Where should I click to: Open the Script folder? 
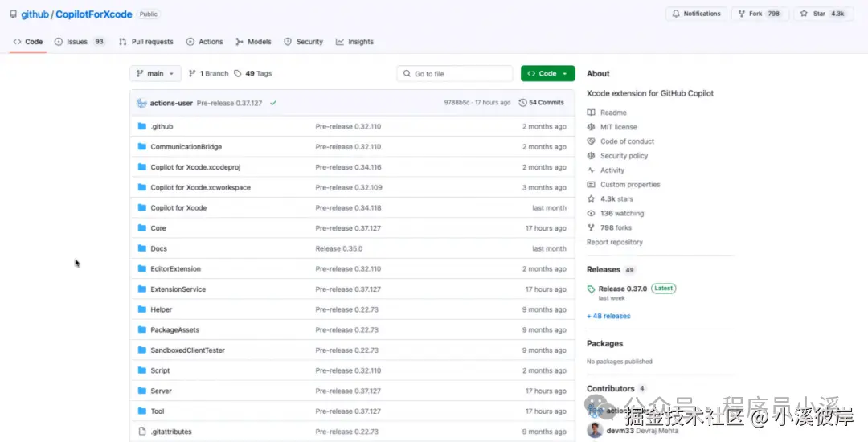(160, 370)
